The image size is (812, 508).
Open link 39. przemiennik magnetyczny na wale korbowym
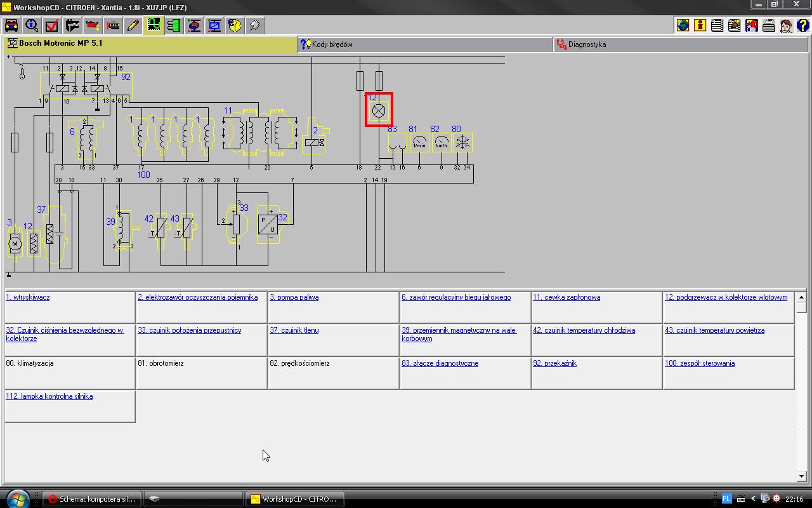coord(459,334)
